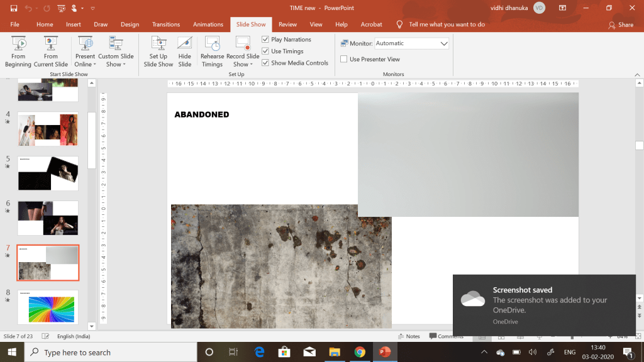Open Notes pane from status bar
The image size is (644, 362).
(x=408, y=336)
